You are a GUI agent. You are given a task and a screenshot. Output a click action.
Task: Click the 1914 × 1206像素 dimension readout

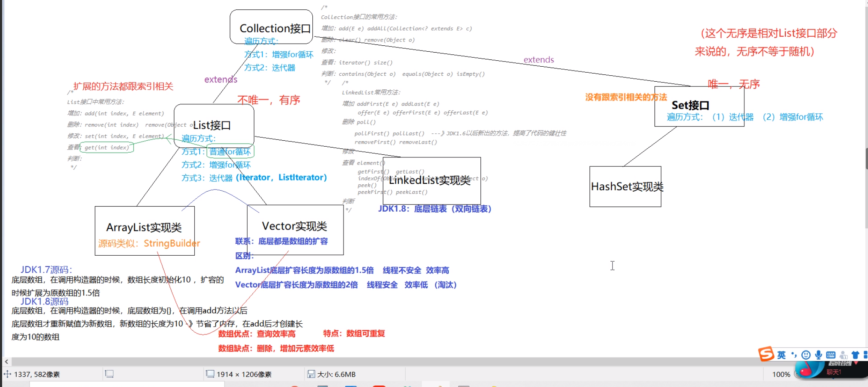[x=244, y=374]
